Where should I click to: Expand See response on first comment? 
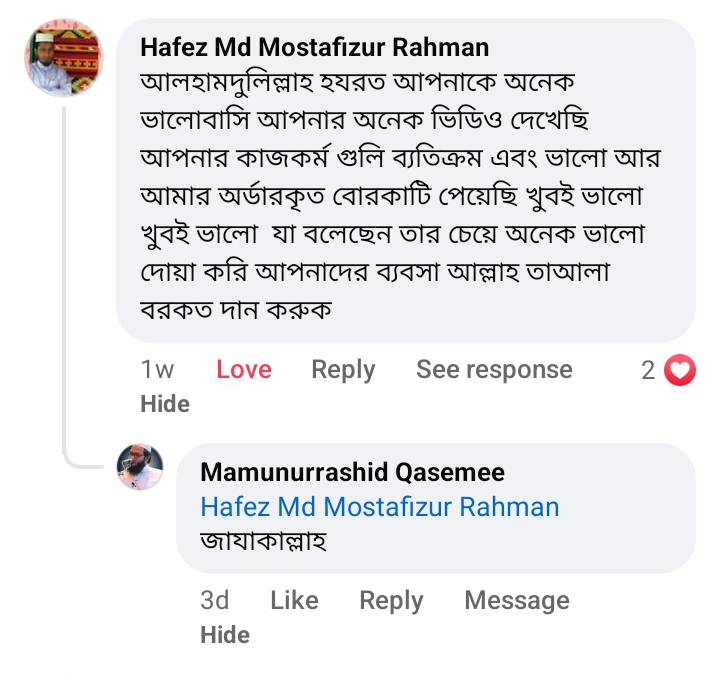pyautogui.click(x=494, y=370)
